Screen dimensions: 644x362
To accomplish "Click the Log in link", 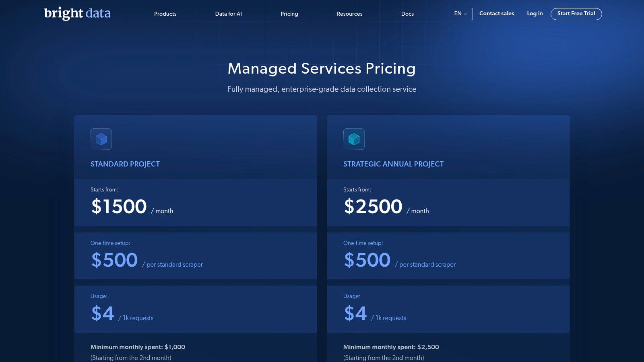I will coord(535,13).
